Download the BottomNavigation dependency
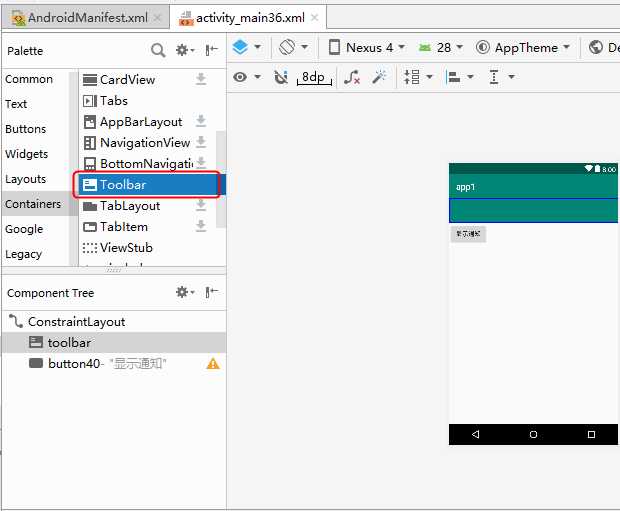Image resolution: width=620 pixels, height=511 pixels. (201, 163)
